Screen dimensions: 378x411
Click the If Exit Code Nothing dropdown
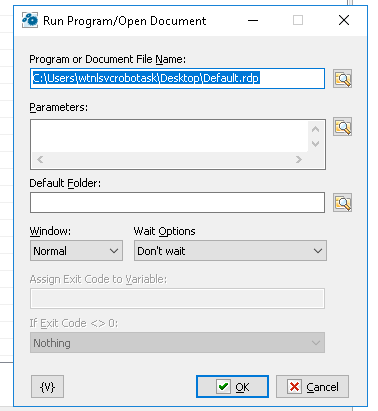pyautogui.click(x=177, y=343)
